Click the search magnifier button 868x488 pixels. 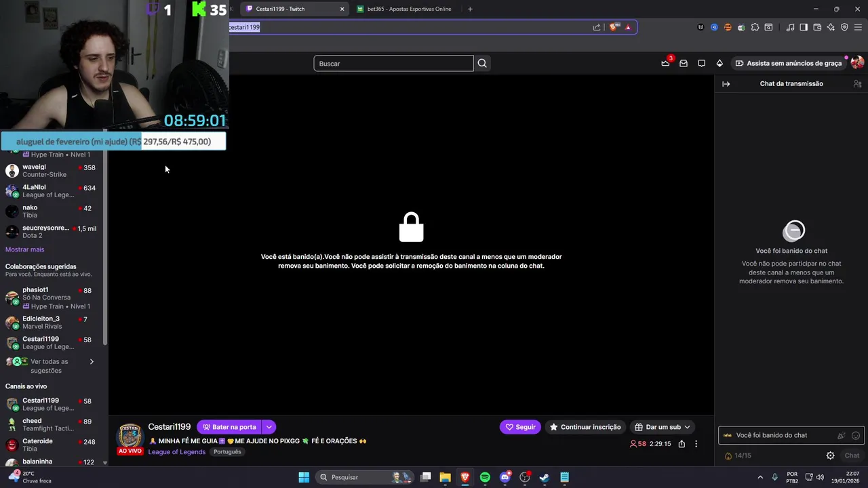pos(482,63)
